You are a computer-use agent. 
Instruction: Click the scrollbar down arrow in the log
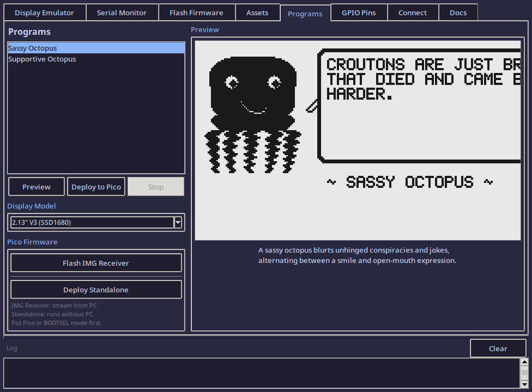(x=525, y=385)
